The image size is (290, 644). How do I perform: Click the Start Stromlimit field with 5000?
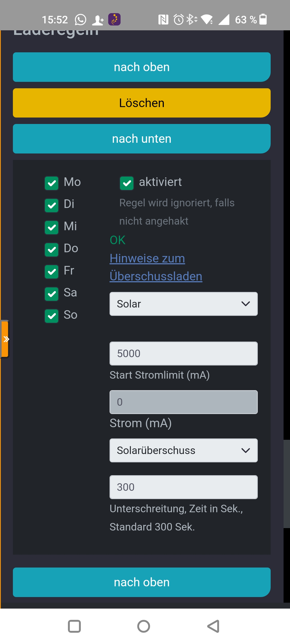[184, 353]
